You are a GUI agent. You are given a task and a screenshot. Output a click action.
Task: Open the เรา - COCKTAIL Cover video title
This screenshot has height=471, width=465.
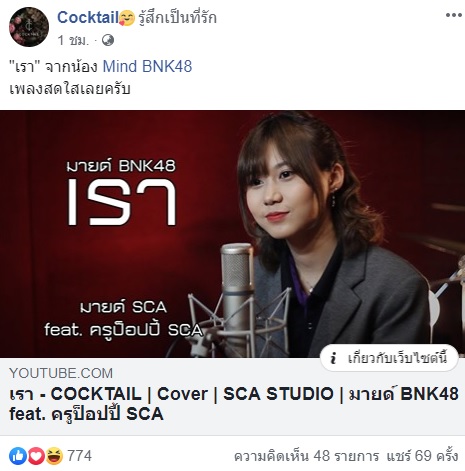(x=234, y=404)
